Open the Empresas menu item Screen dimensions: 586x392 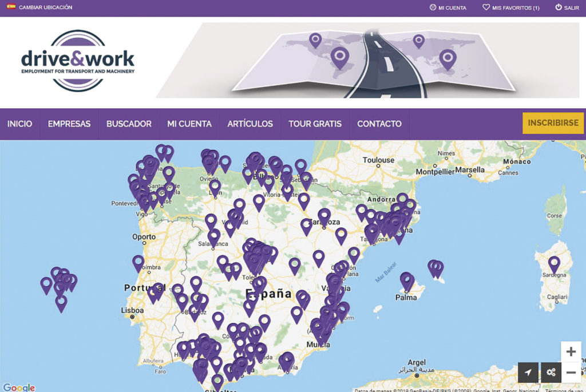pos(69,124)
